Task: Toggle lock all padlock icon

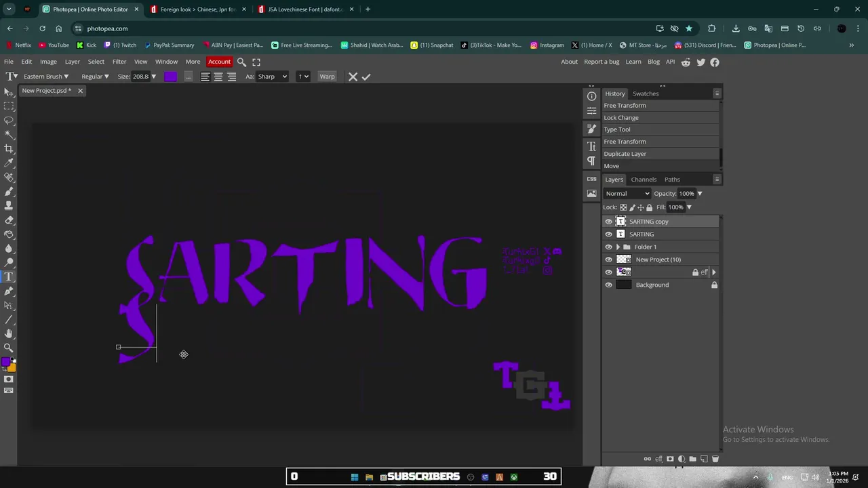Action: (x=649, y=207)
